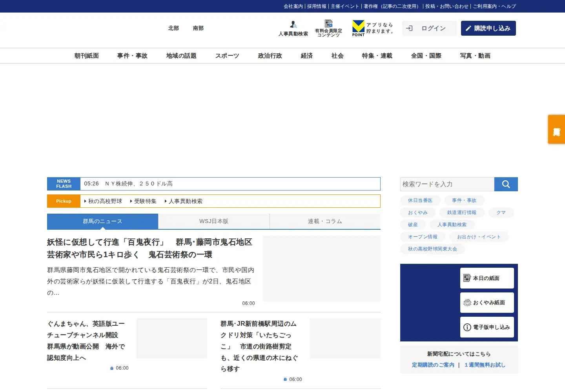Open ご利用案内・ヘルプ link

[494, 6]
